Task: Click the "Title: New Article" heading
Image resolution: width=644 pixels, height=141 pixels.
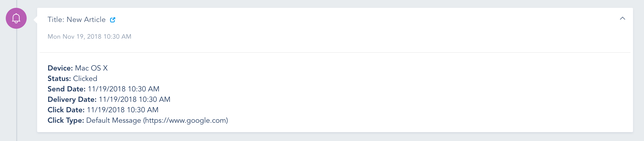Action: coord(77,20)
